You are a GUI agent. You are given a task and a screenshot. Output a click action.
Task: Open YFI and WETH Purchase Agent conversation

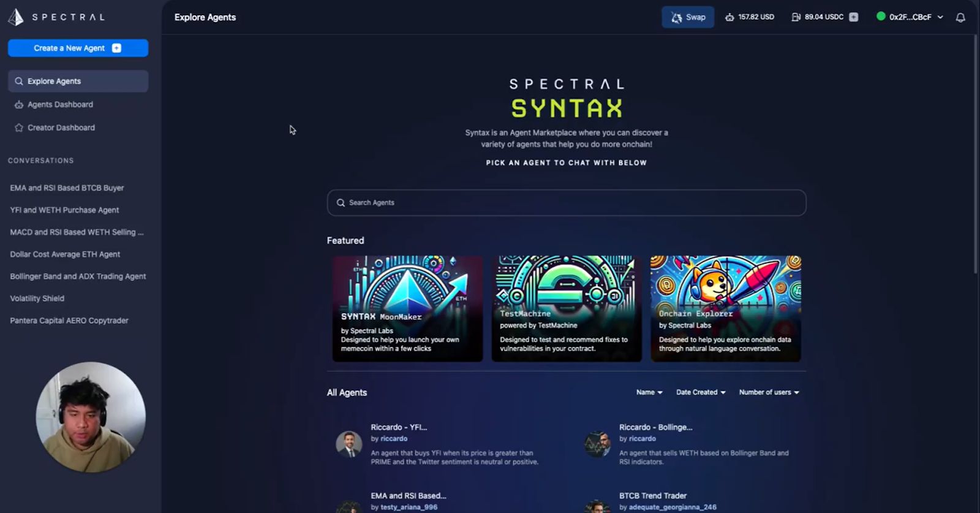(64, 210)
